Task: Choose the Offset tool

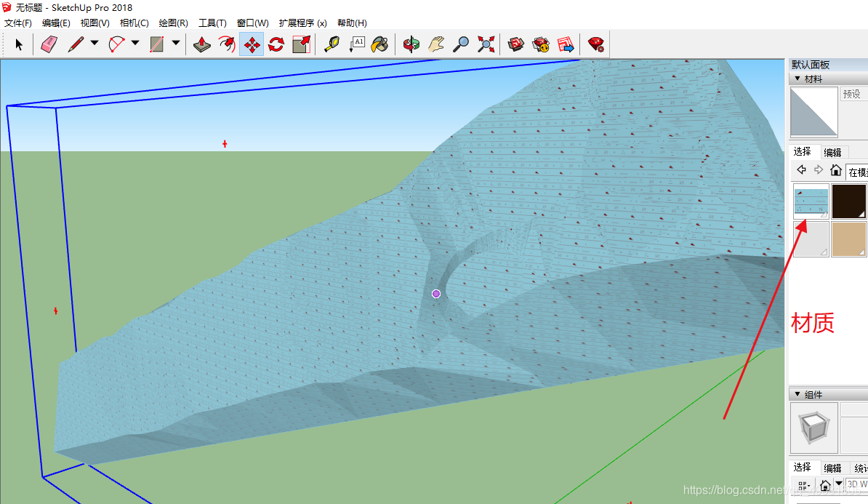Action: tap(227, 44)
